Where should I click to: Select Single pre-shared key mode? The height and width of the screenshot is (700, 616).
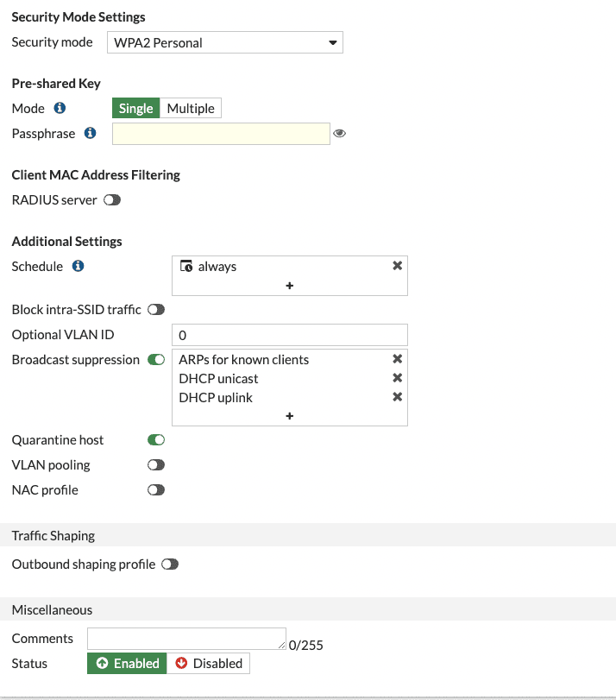pyautogui.click(x=136, y=108)
